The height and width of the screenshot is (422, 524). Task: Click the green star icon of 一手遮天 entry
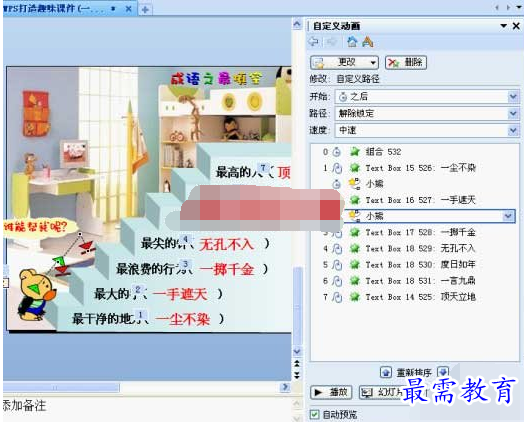pyautogui.click(x=354, y=200)
